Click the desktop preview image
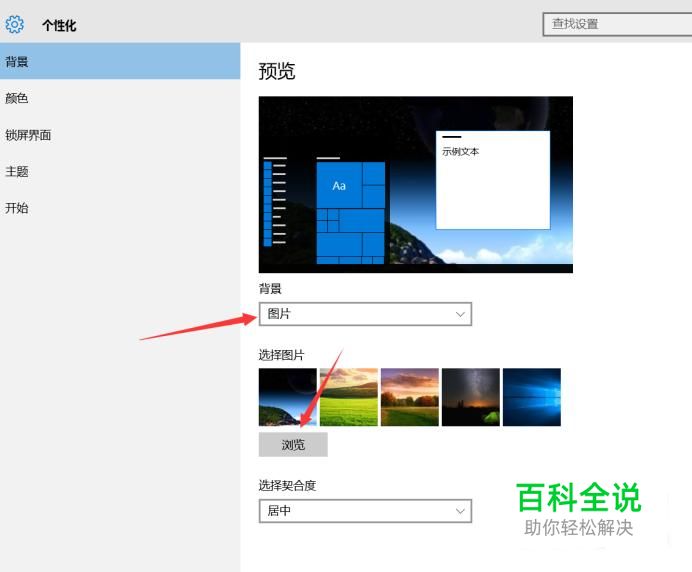The image size is (692, 572). (x=416, y=184)
